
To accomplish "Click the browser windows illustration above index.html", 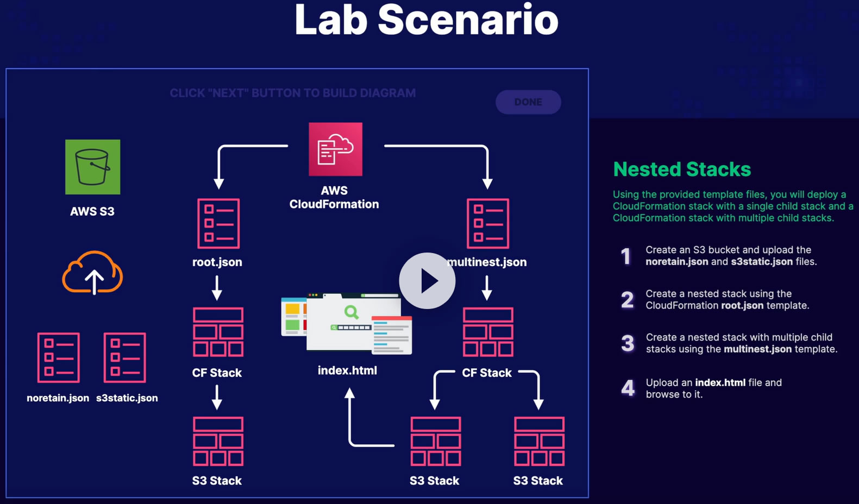I will pyautogui.click(x=347, y=324).
